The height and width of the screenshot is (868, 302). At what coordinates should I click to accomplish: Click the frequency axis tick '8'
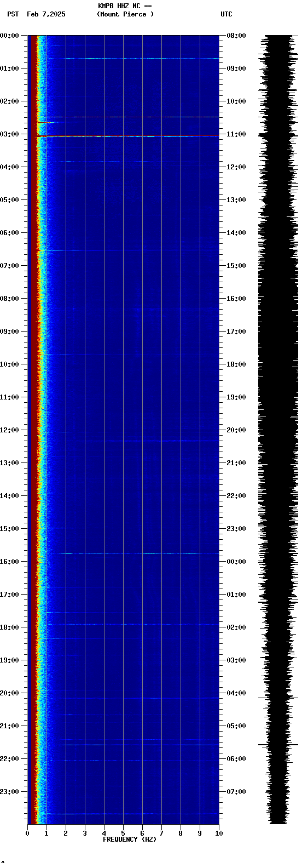tap(181, 833)
